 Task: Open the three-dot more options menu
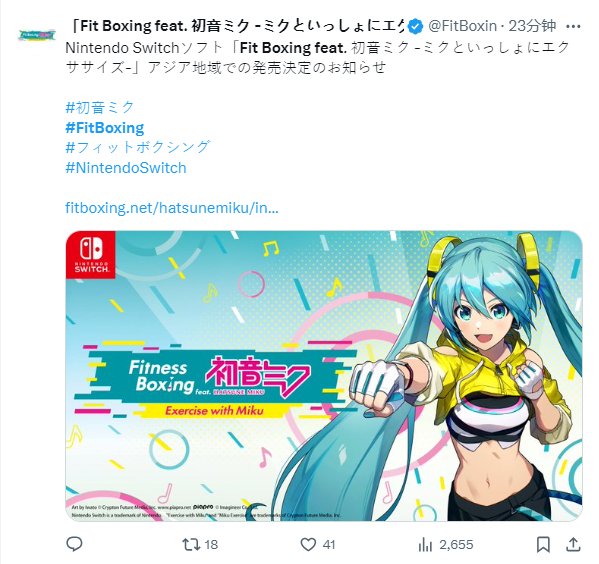[573, 26]
